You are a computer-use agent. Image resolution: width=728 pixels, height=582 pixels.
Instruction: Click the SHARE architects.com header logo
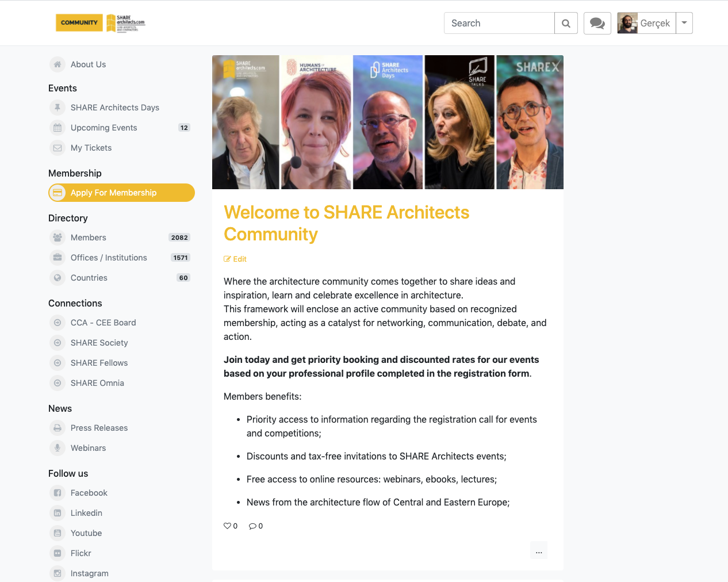[x=126, y=23]
